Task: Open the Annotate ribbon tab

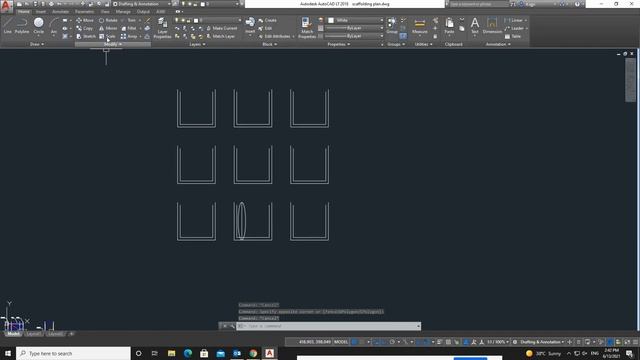Action: click(x=60, y=11)
